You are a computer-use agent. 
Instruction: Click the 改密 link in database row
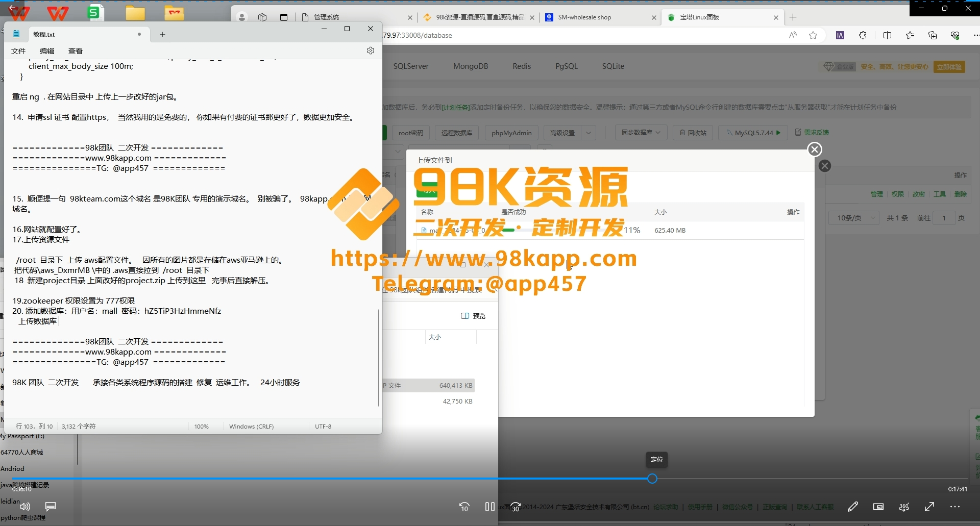tap(919, 194)
